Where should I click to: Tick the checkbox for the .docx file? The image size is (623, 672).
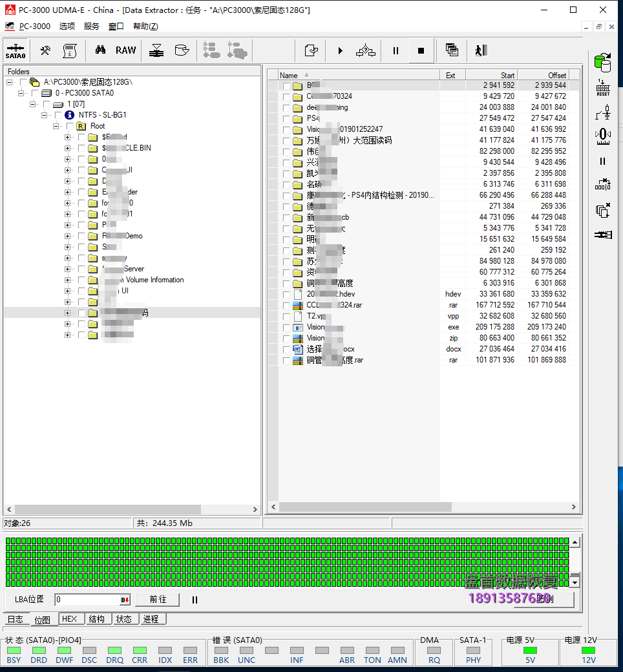point(286,350)
